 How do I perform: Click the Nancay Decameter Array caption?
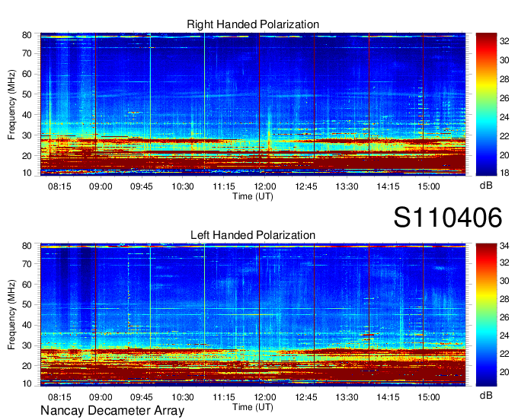(x=112, y=411)
